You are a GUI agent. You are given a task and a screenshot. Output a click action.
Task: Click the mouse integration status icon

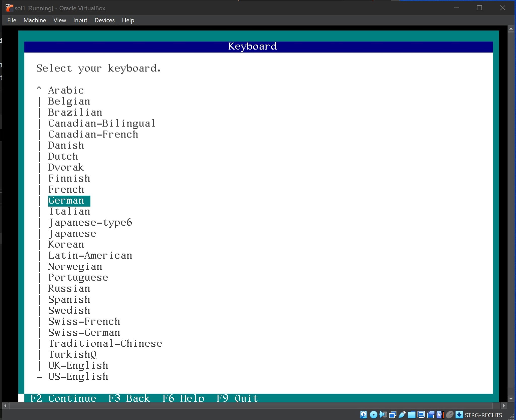(450, 415)
